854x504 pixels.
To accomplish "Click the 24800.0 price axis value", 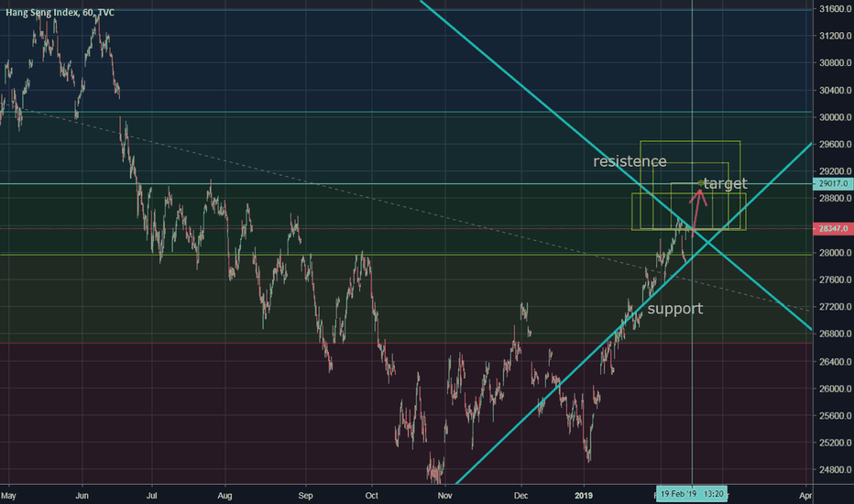I will (835, 470).
